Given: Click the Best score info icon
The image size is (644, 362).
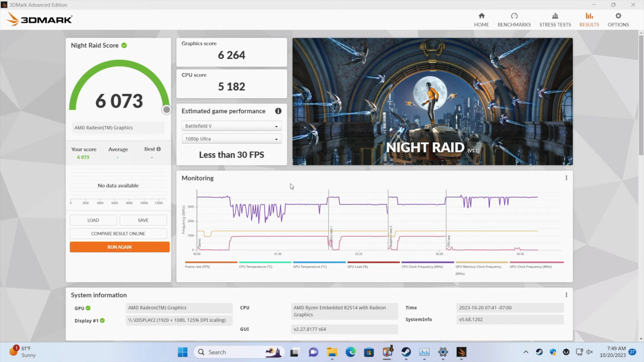Looking at the screenshot, I should coord(159,149).
